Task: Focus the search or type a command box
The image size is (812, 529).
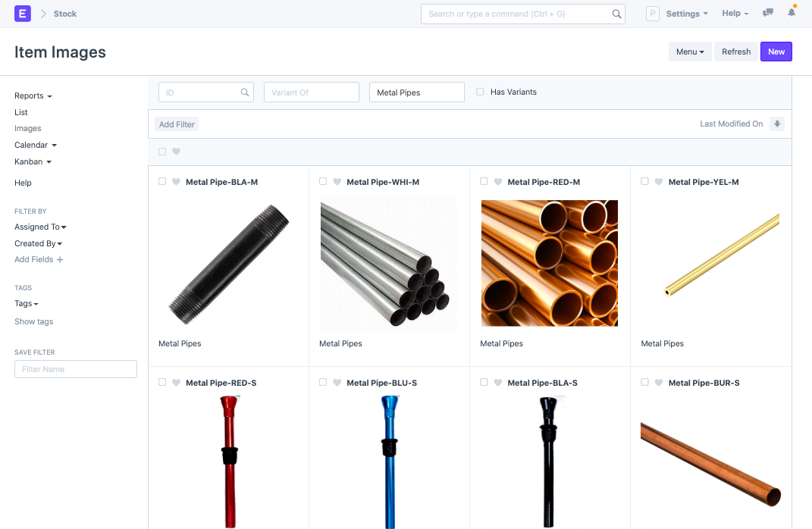Action: click(x=522, y=14)
